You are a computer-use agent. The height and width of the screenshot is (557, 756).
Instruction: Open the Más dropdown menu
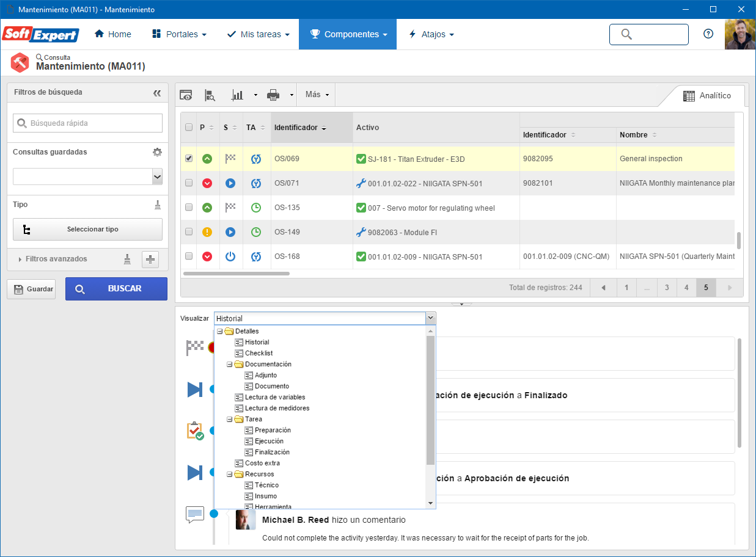pos(317,95)
